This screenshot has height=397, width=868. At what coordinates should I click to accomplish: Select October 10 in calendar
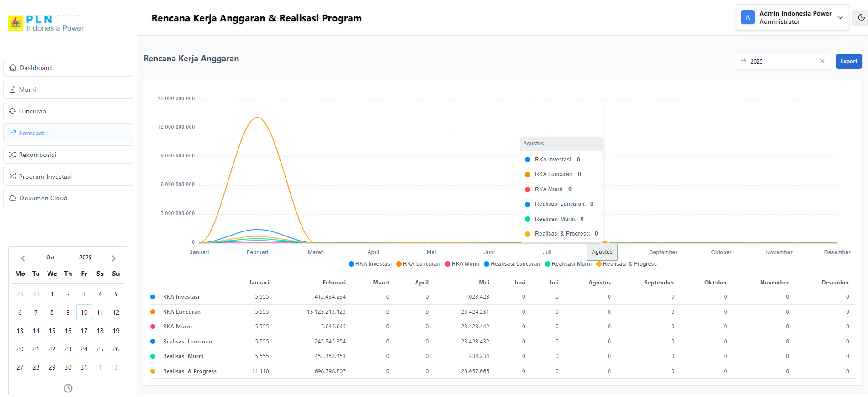pyautogui.click(x=84, y=312)
